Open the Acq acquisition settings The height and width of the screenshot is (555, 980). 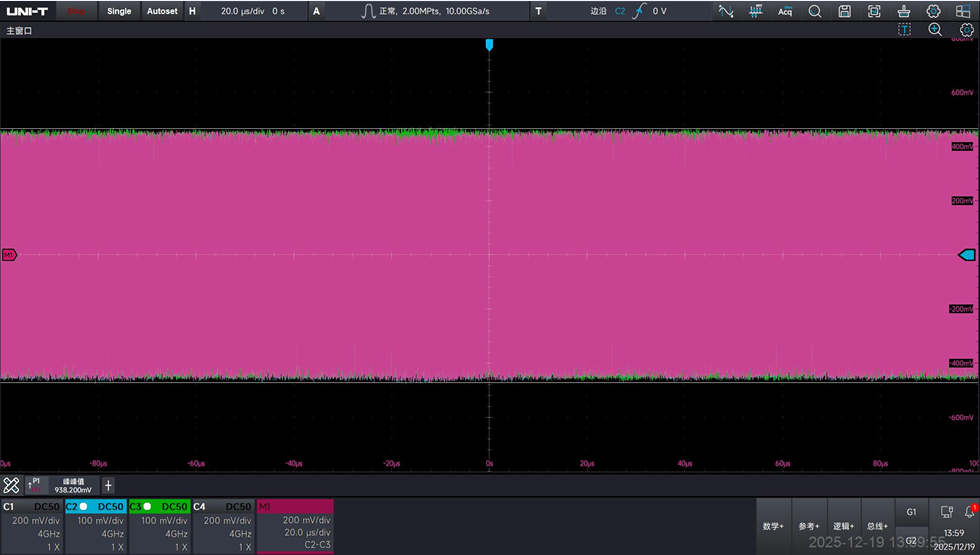tap(785, 11)
